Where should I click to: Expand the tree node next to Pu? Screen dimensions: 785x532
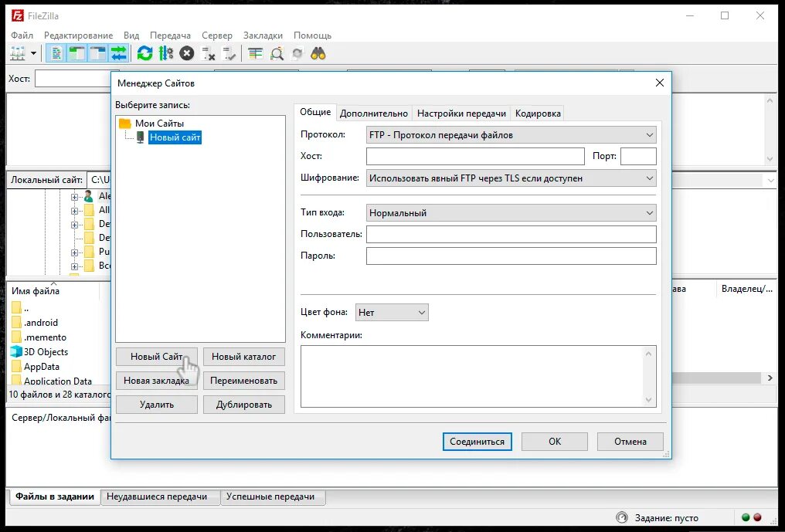(75, 252)
